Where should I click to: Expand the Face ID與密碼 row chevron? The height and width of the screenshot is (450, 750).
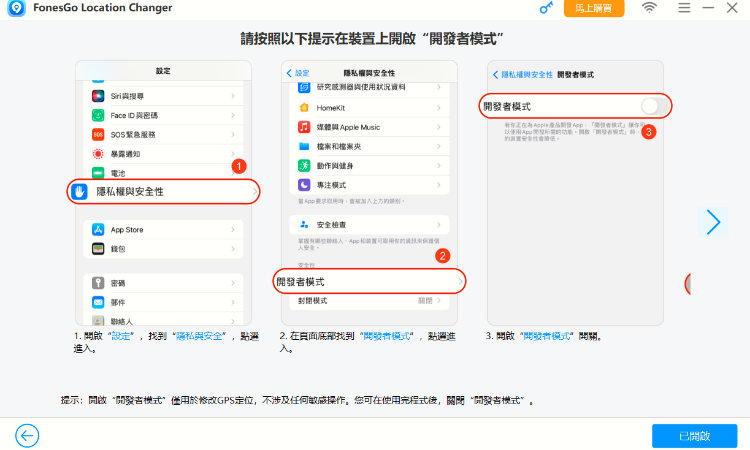click(x=233, y=115)
